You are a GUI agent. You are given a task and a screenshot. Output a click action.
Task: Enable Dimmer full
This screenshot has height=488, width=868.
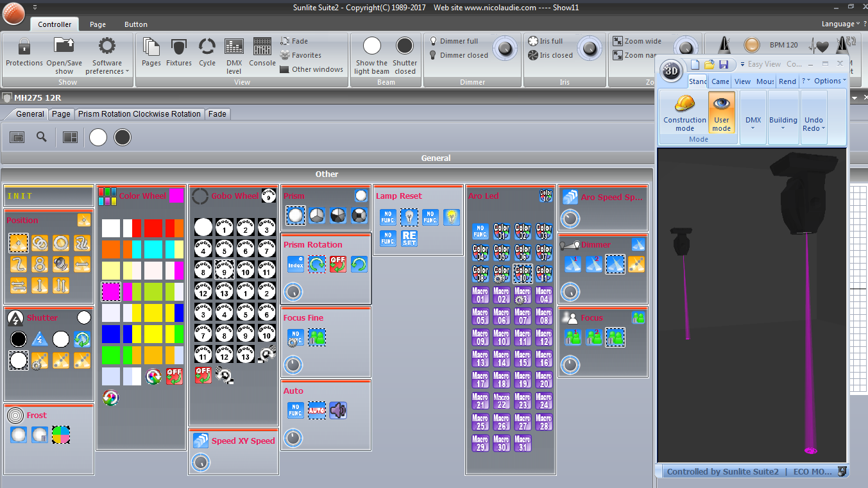tap(454, 41)
